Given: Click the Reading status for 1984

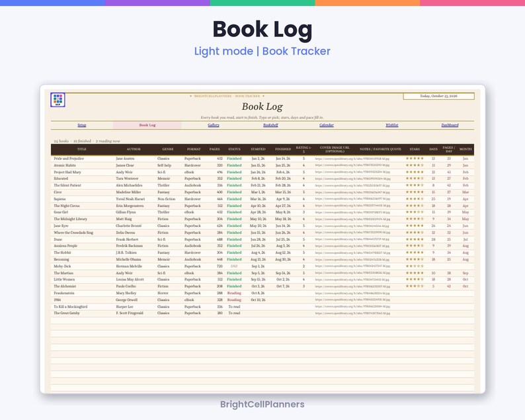Looking at the screenshot, I should click(234, 300).
